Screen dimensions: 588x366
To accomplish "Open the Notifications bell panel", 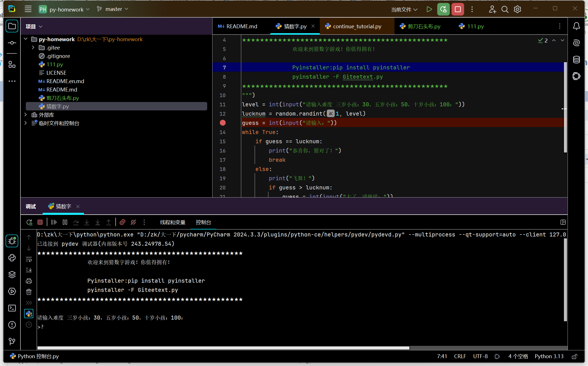I will [576, 26].
